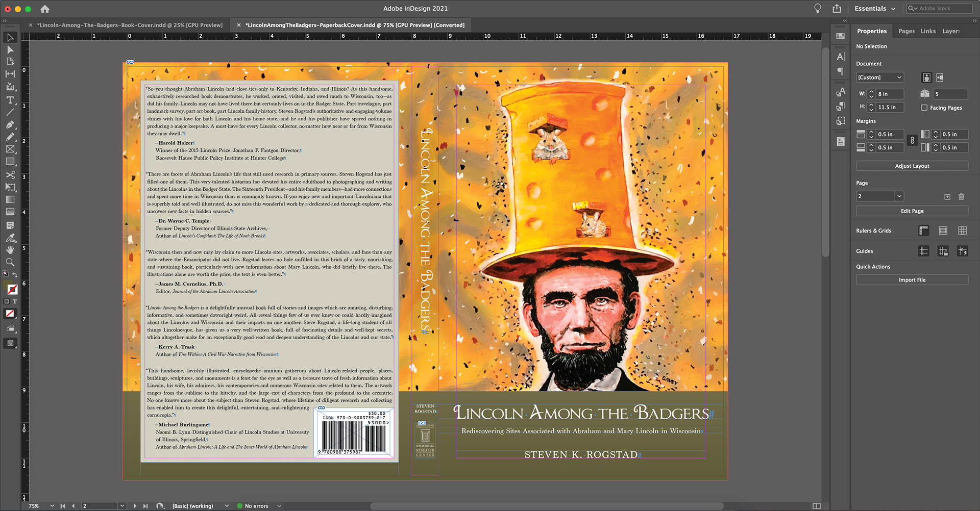Go to first page arrow
Viewport: 980px width, 511px height.
click(x=63, y=506)
